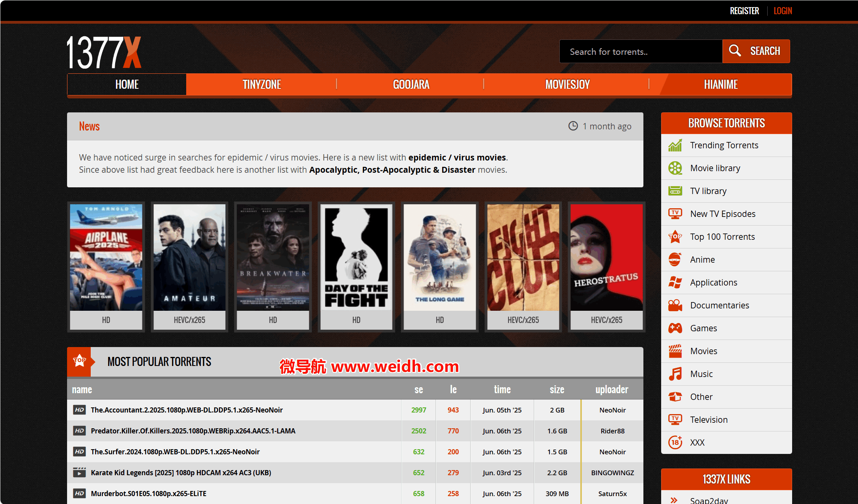
Task: Open Karate Kid Legends torrent link
Action: (181, 473)
